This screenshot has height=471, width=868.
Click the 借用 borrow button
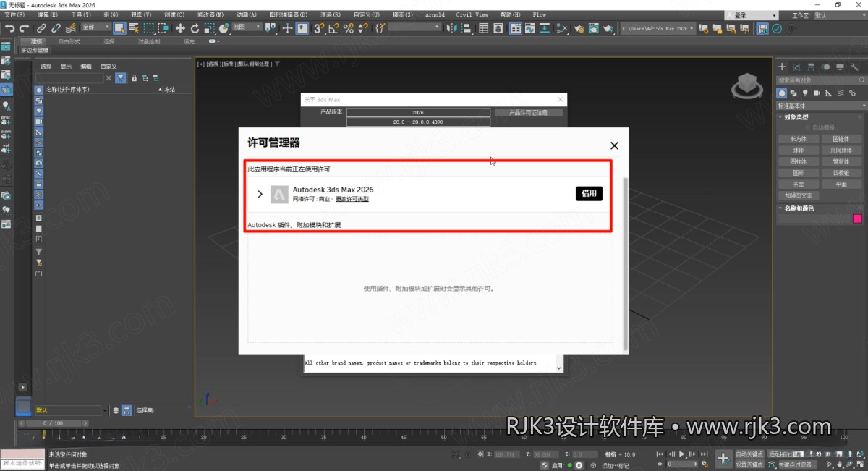coord(589,193)
